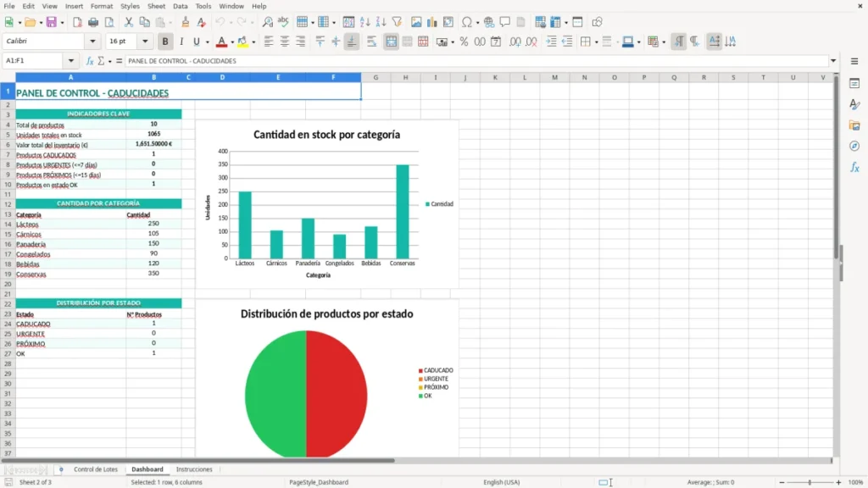Screen dimensions: 868x488
Task: Click the status bar zoom in plus
Action: (x=838, y=482)
